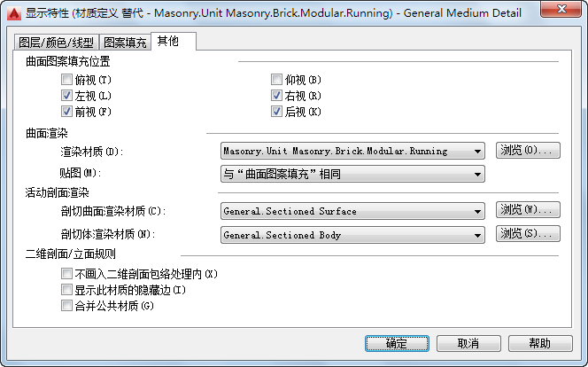Expand the 剖切体渲染材质 Sectioned Body dropdown

tap(352, 235)
